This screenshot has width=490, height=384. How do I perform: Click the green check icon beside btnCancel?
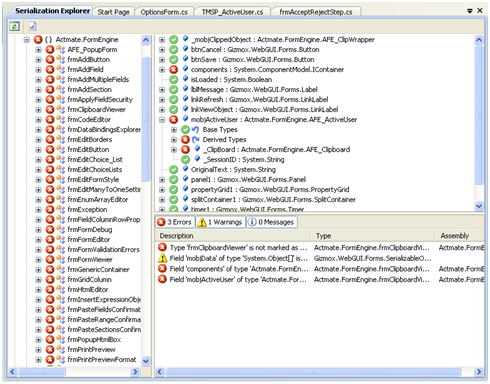click(x=173, y=50)
